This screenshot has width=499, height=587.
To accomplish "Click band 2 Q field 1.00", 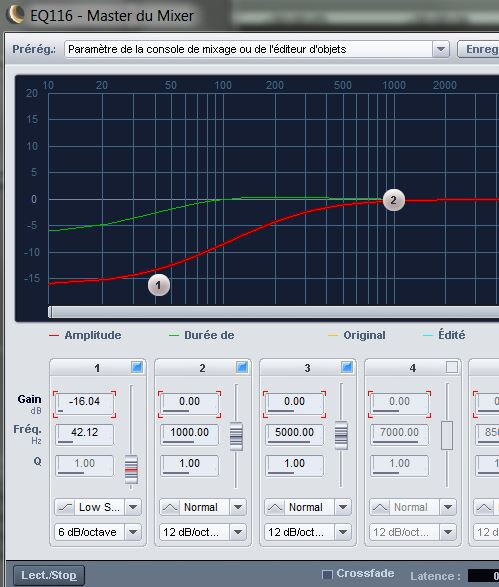I will (x=189, y=465).
